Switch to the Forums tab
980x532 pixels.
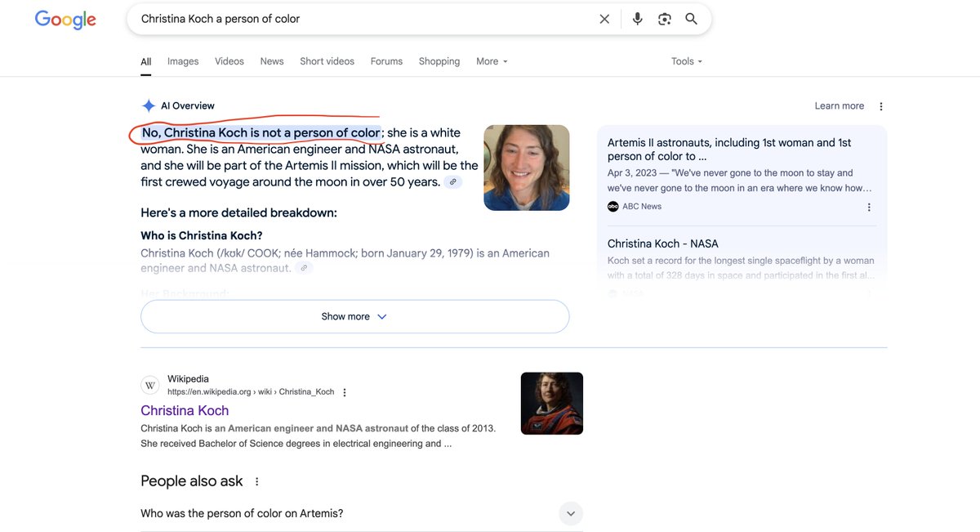[x=386, y=61]
